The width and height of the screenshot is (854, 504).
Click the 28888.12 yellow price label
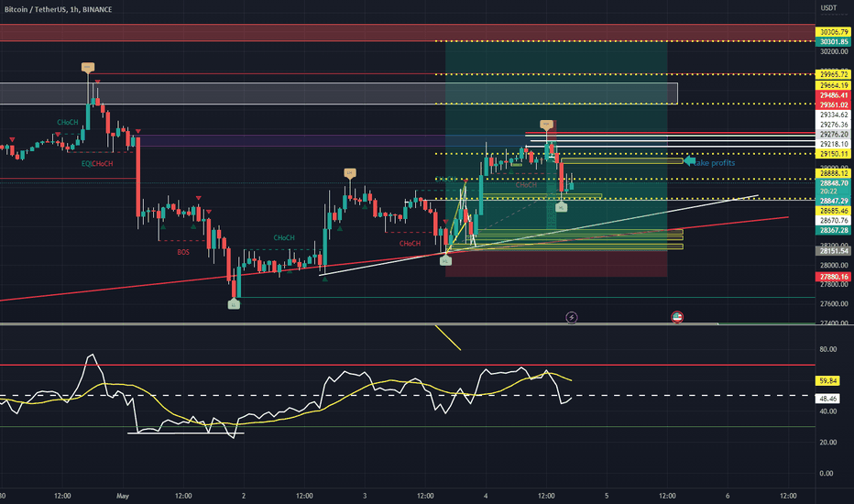pos(833,173)
